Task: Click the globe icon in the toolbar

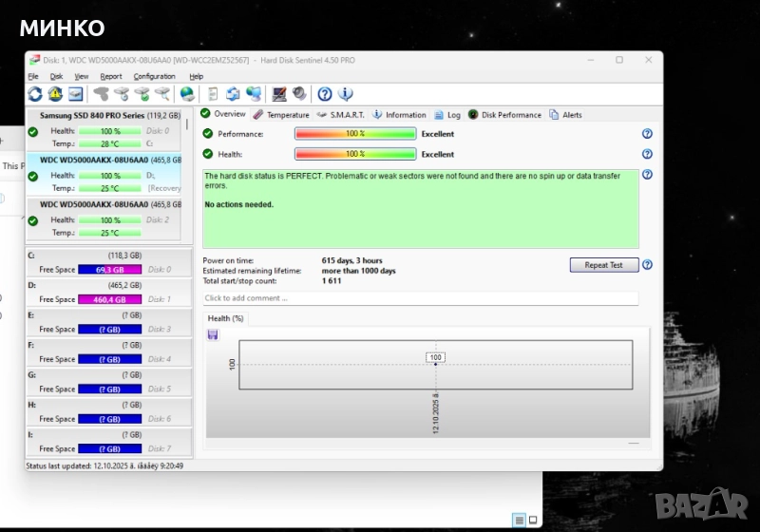Action: coord(187,94)
